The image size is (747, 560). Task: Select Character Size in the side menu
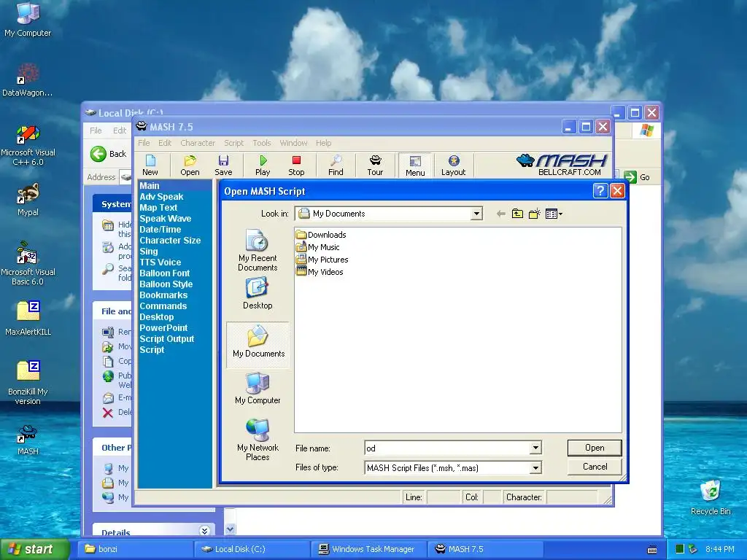(x=170, y=241)
